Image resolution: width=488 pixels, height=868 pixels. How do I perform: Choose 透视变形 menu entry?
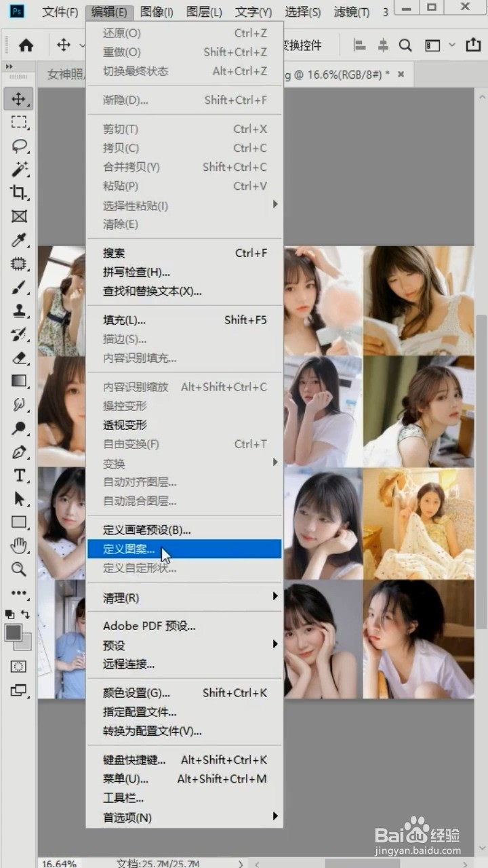click(184, 425)
